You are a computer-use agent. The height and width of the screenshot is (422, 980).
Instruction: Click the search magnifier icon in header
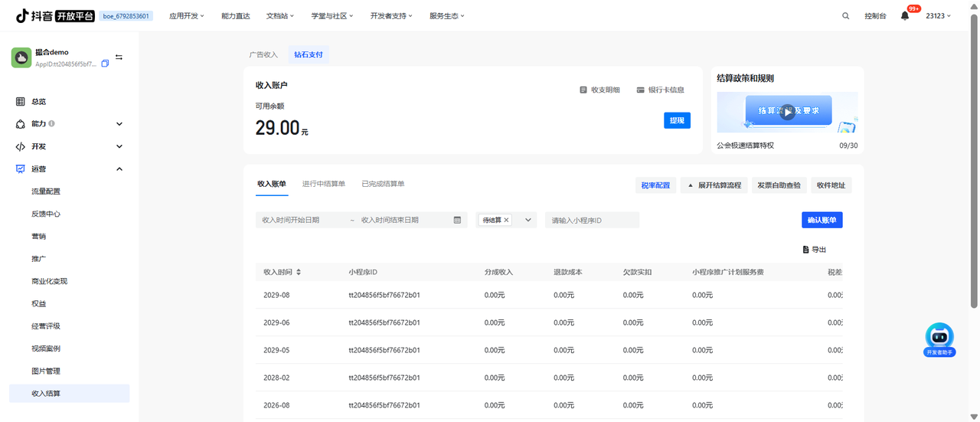[x=845, y=16]
